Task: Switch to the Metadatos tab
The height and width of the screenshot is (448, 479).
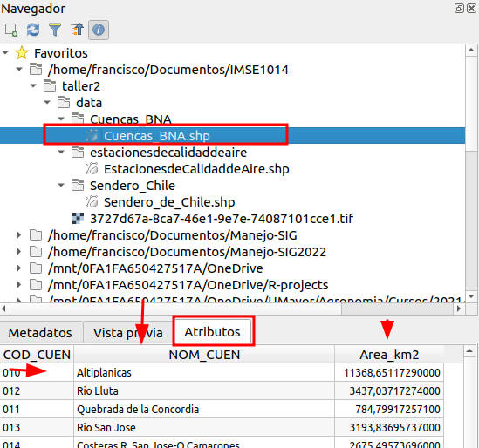Action: [x=40, y=333]
